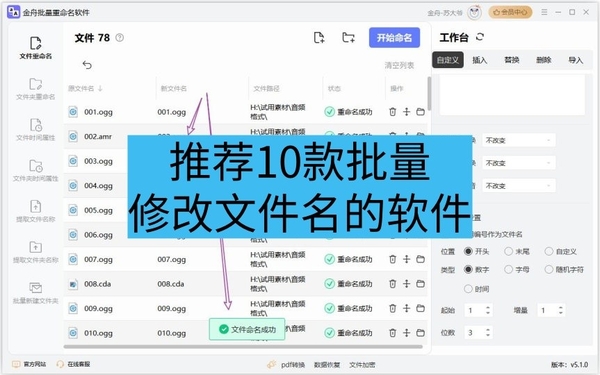Choose the 时间 type radio button
Viewport: 600px width, 375px height.
(468, 289)
